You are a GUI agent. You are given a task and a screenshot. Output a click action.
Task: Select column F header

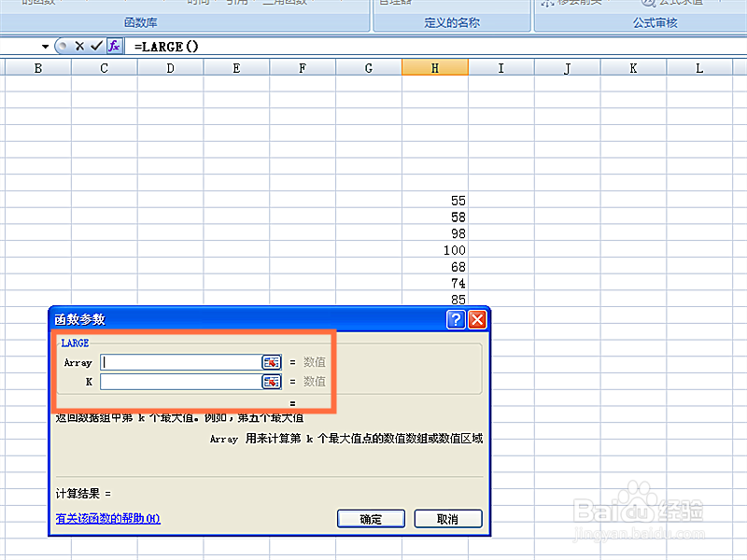pos(303,68)
